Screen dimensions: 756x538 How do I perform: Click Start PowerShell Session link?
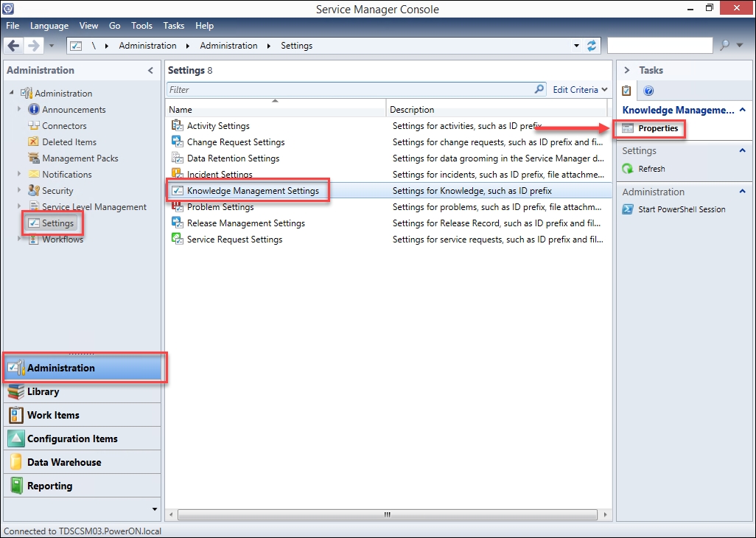point(682,209)
